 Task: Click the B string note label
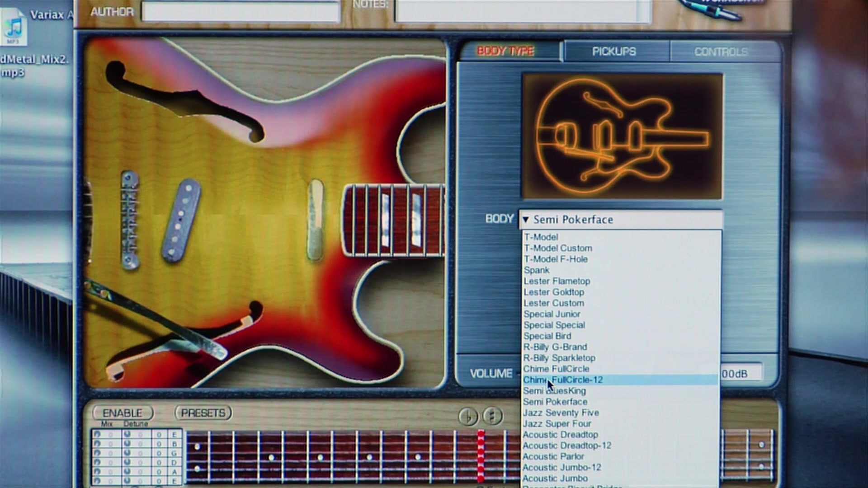pos(174,444)
